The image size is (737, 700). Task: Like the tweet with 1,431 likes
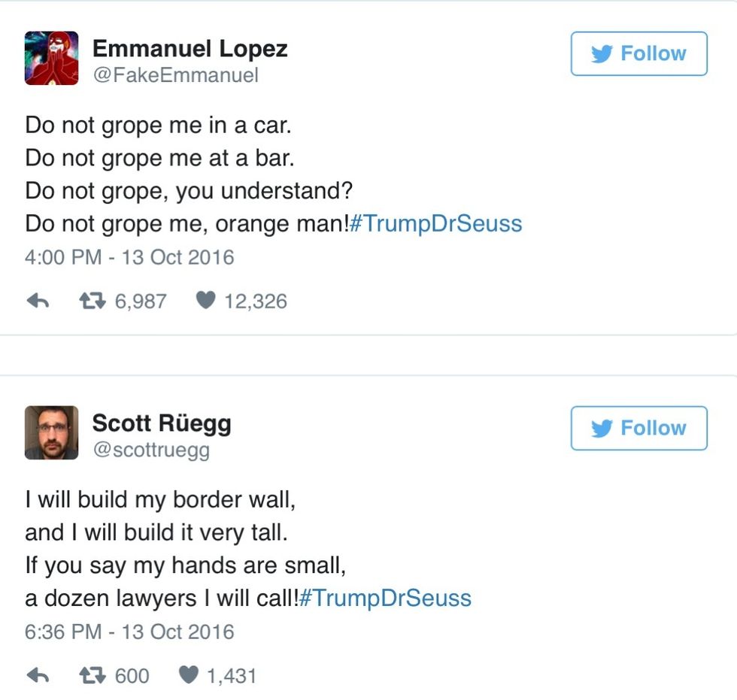(188, 675)
